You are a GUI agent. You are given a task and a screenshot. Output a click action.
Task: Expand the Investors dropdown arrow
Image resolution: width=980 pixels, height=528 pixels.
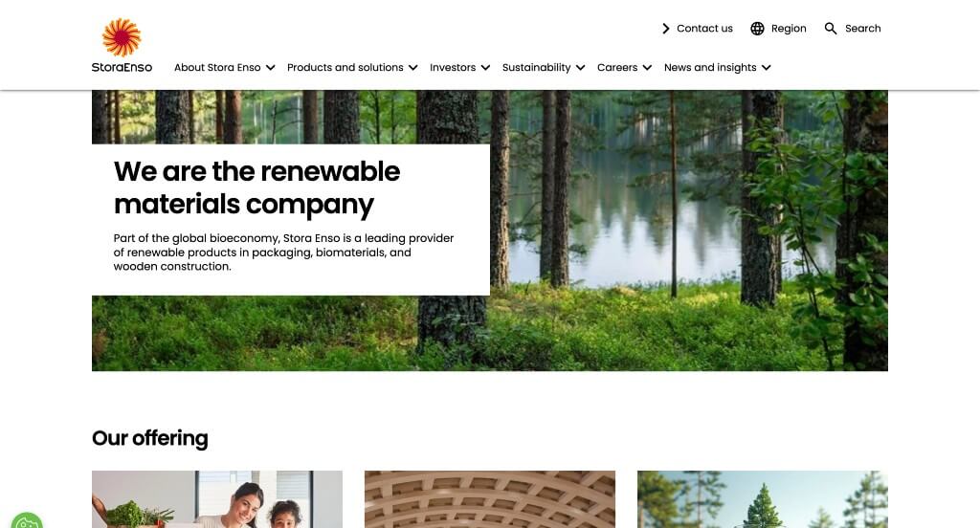485,68
